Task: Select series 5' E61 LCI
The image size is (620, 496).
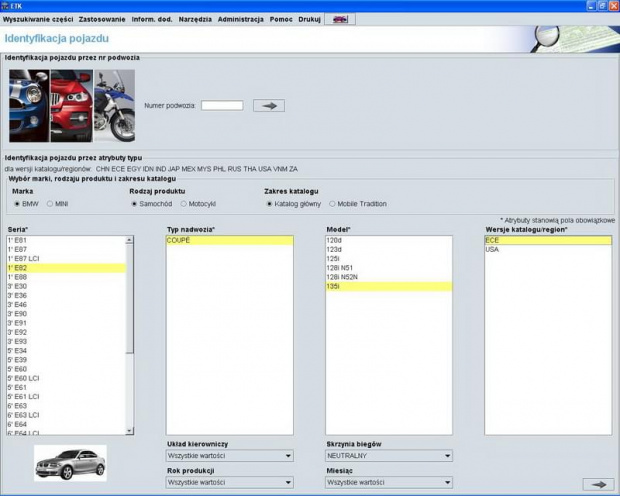Action: [x=66, y=397]
